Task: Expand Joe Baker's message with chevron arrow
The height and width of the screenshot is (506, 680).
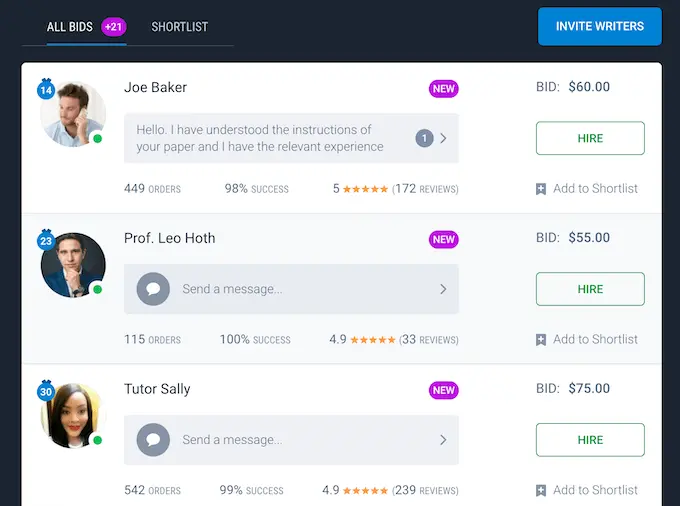Action: pyautogui.click(x=443, y=138)
